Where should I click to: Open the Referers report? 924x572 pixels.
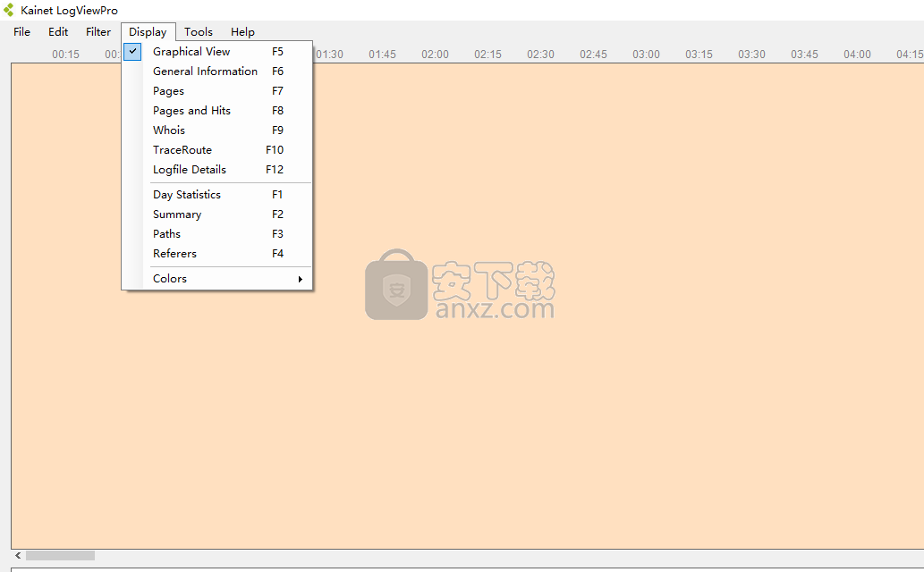click(216, 253)
